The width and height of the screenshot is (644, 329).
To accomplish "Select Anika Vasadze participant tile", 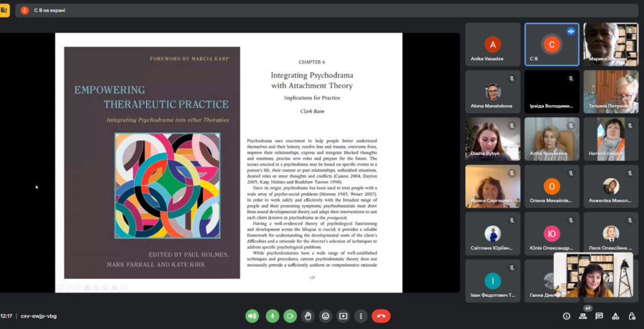I will [x=492, y=45].
